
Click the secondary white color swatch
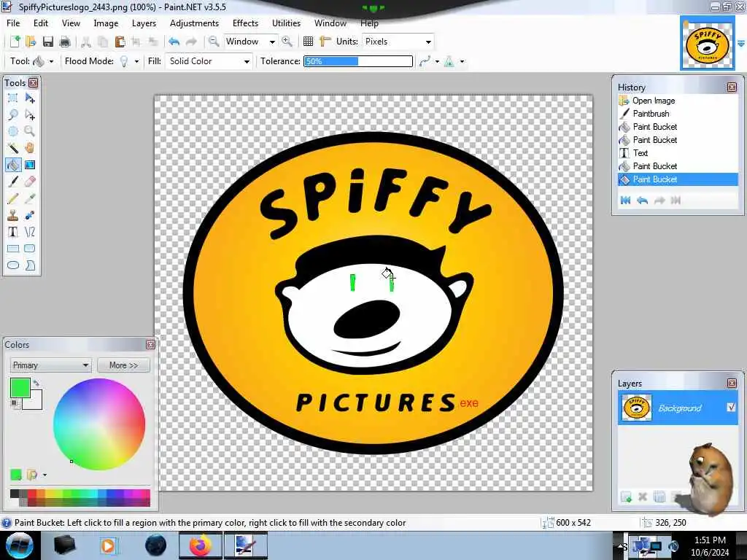34,402
